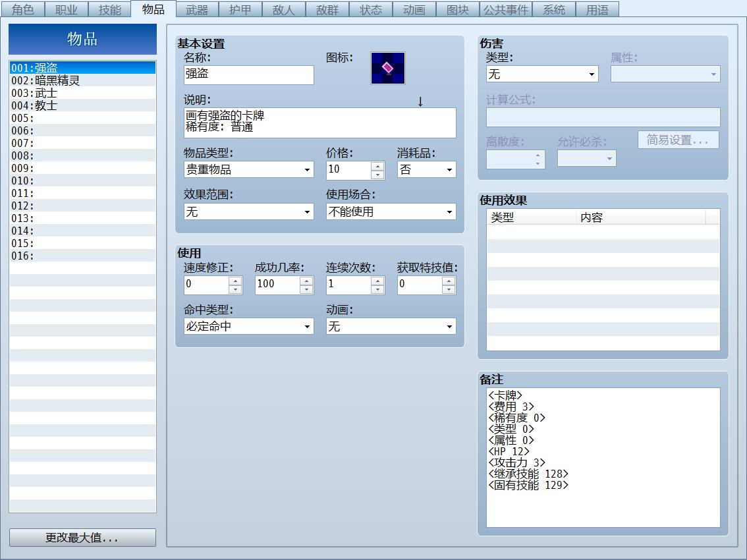Increase 速度修正 using the up arrow
Screen dimensions: 747x560
(x=235, y=281)
